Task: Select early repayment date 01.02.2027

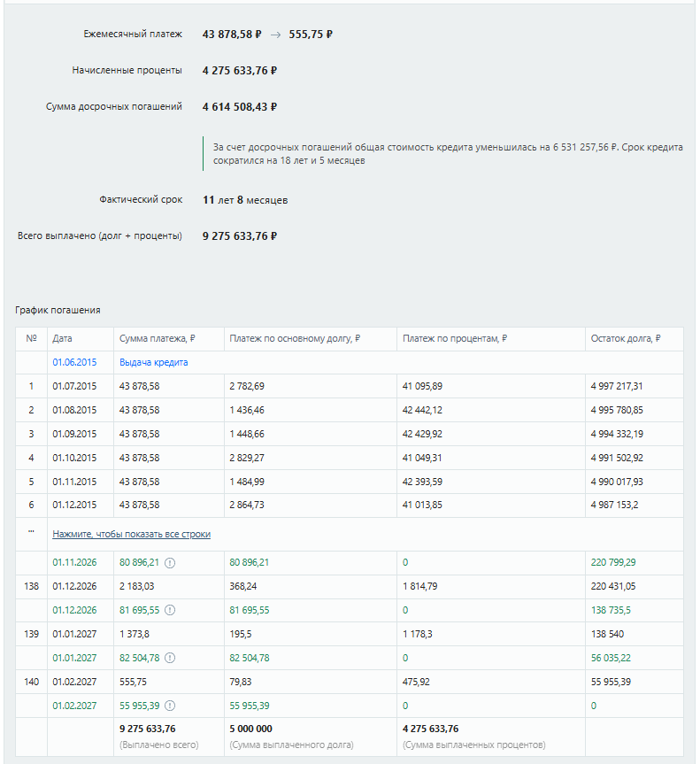Action: click(74, 706)
